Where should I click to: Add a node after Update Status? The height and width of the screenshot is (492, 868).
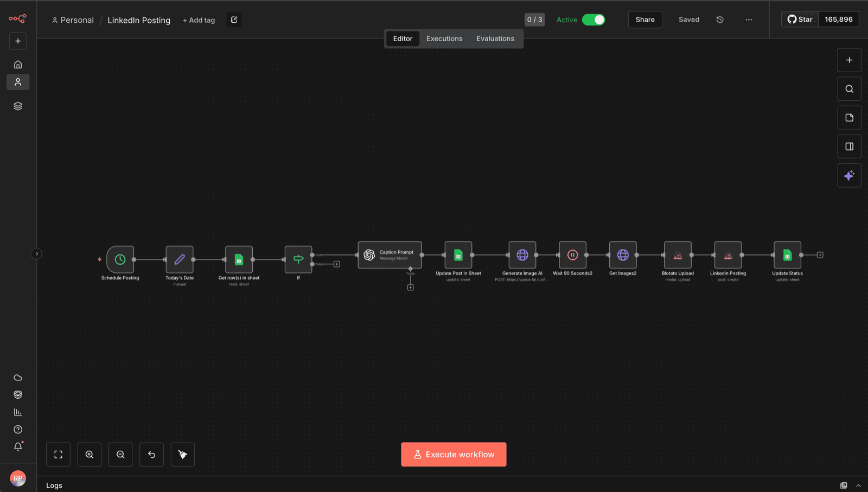coord(820,255)
